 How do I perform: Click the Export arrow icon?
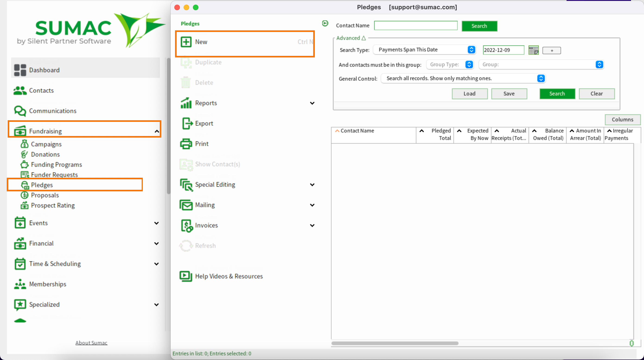click(187, 123)
